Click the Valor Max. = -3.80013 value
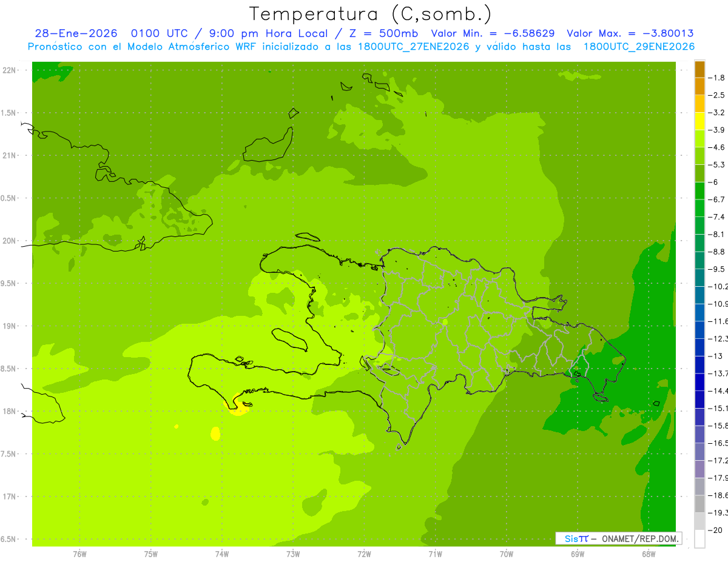Image resolution: width=728 pixels, height=562 pixels. tap(630, 33)
